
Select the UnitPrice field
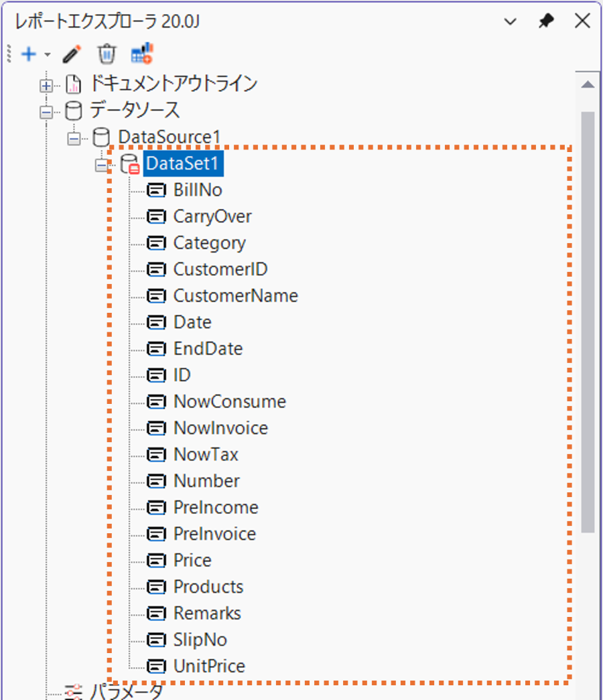[x=209, y=667]
